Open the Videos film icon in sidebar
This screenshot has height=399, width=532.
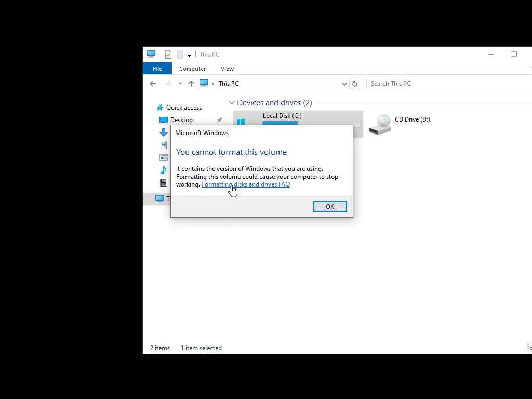[x=164, y=182]
